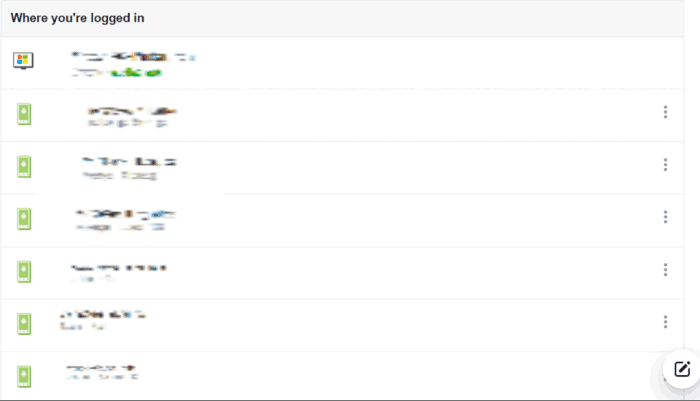
Task: Select the last session's blurred device name
Action: click(x=101, y=368)
